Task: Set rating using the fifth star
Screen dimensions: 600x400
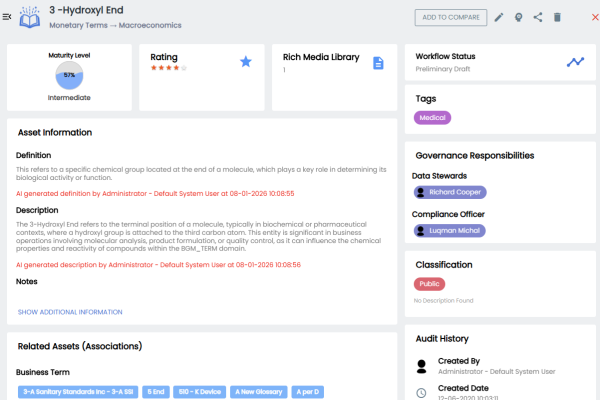Action: click(183, 68)
